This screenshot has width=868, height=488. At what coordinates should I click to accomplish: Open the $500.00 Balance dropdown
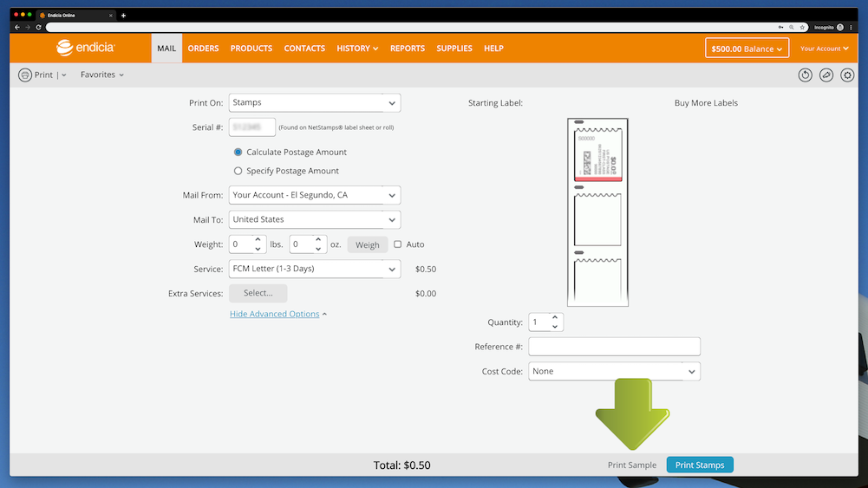(x=747, y=49)
